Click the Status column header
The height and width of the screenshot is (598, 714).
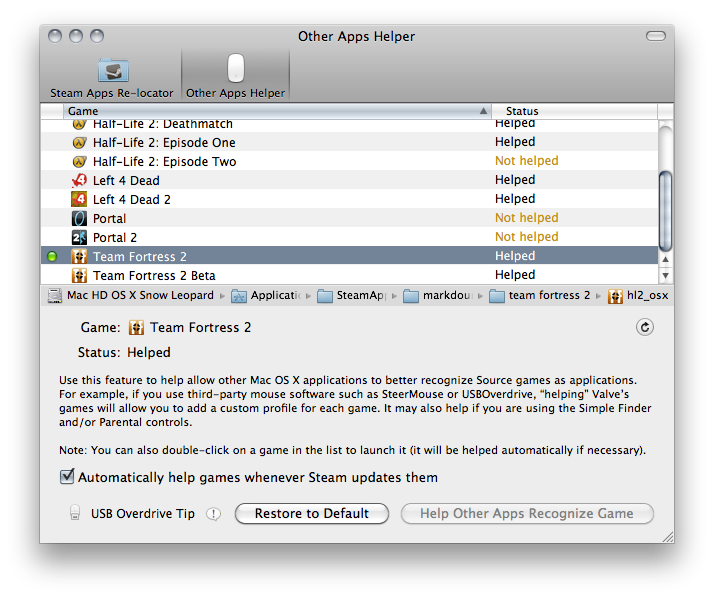[575, 111]
